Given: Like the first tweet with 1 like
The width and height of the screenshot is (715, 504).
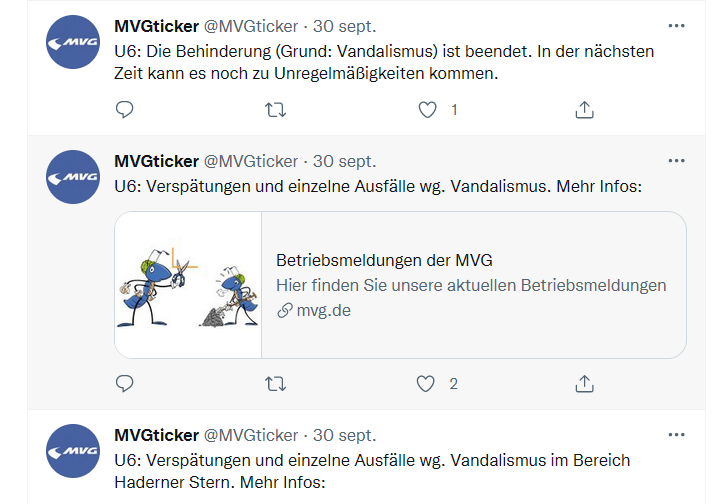Looking at the screenshot, I should pyautogui.click(x=428, y=110).
